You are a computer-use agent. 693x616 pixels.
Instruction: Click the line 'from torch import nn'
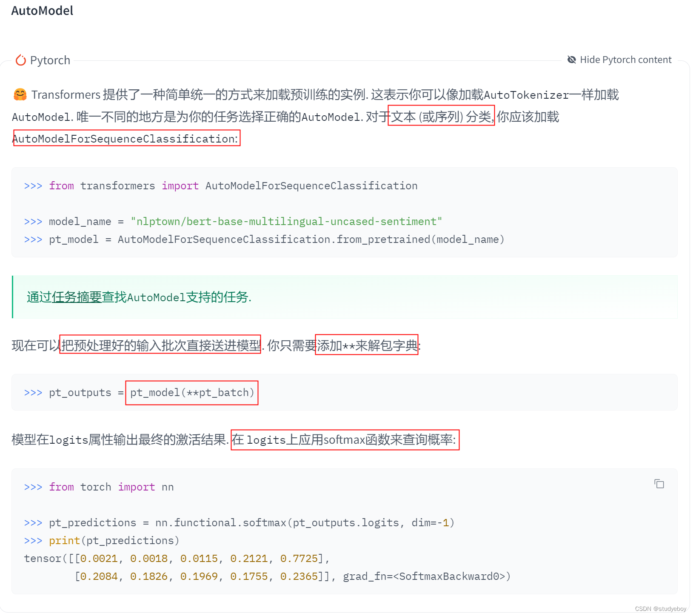[99, 487]
